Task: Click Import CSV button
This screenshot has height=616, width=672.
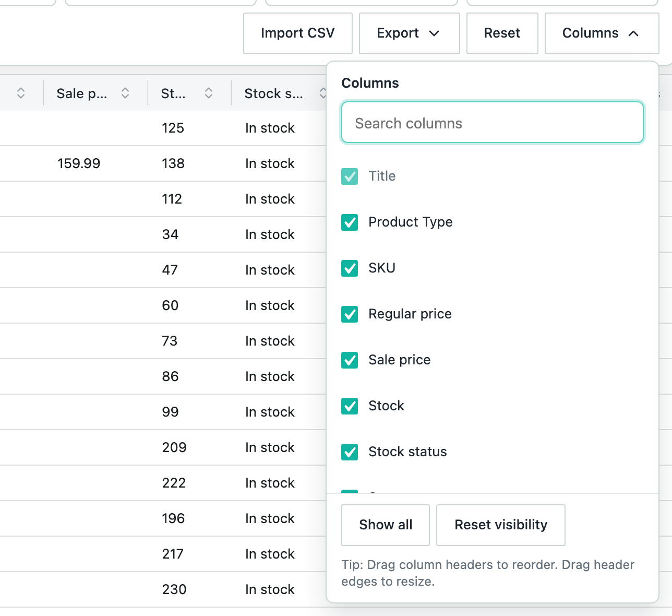Action: coord(298,33)
